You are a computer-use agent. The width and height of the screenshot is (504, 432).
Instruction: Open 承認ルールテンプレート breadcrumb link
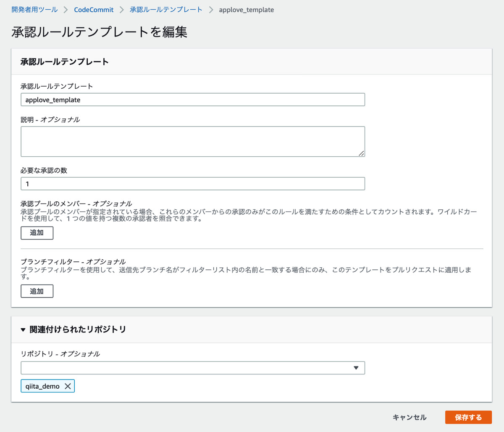(x=166, y=9)
